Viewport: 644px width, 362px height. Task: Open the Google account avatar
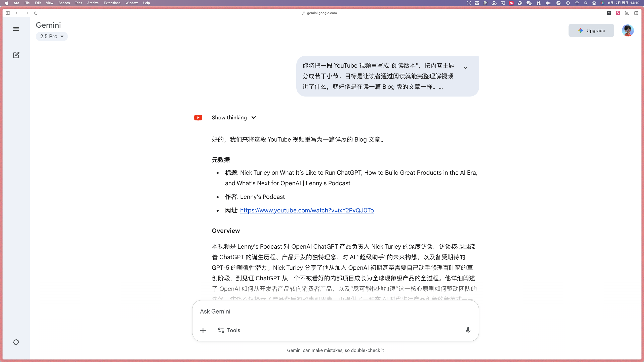[x=628, y=30]
